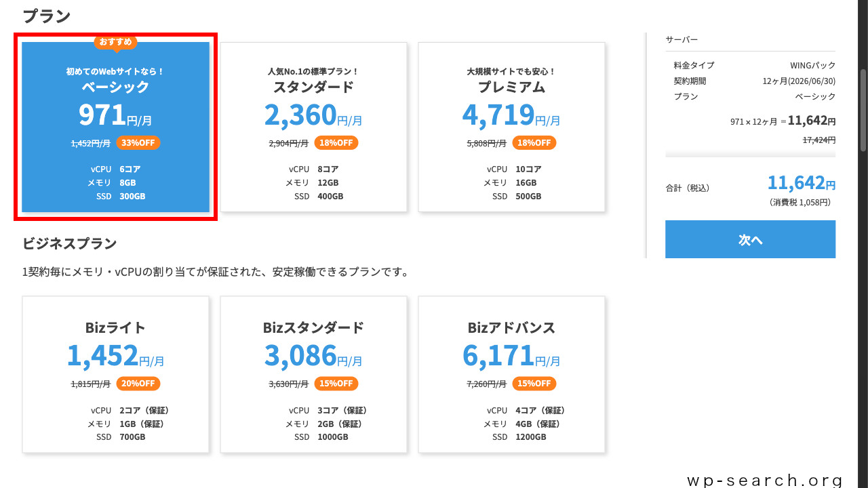The image size is (868, 488).
Task: Choose the Bizライト business plan
Action: [x=115, y=374]
